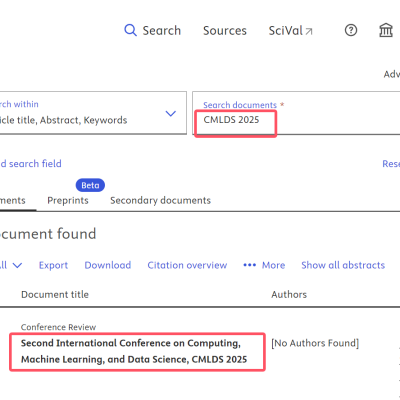Image resolution: width=400 pixels, height=400 pixels.
Task: Click the Search magnifier icon
Action: tap(130, 30)
